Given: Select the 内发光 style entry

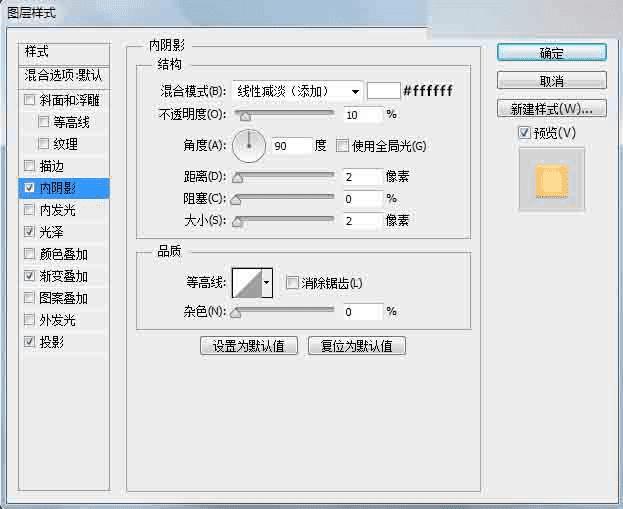Looking at the screenshot, I should tap(57, 210).
